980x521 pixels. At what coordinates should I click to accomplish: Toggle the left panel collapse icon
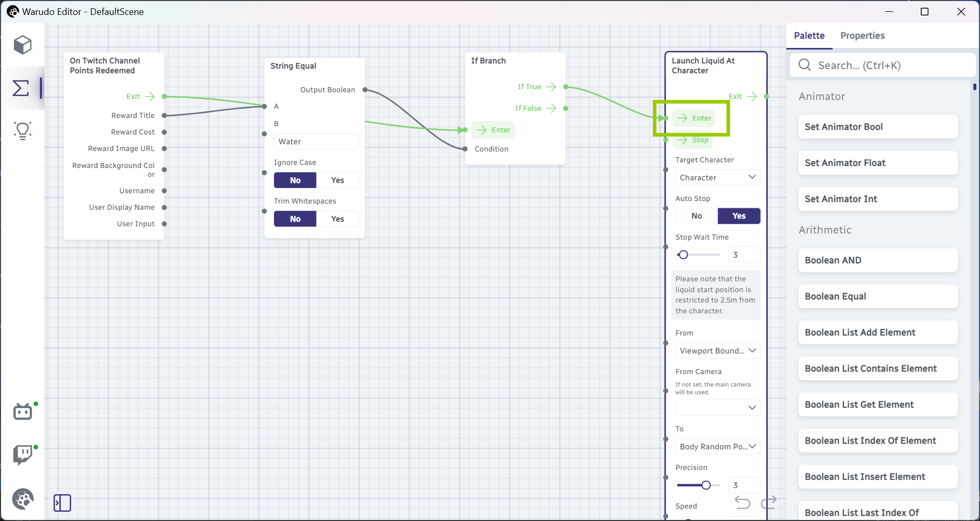62,503
